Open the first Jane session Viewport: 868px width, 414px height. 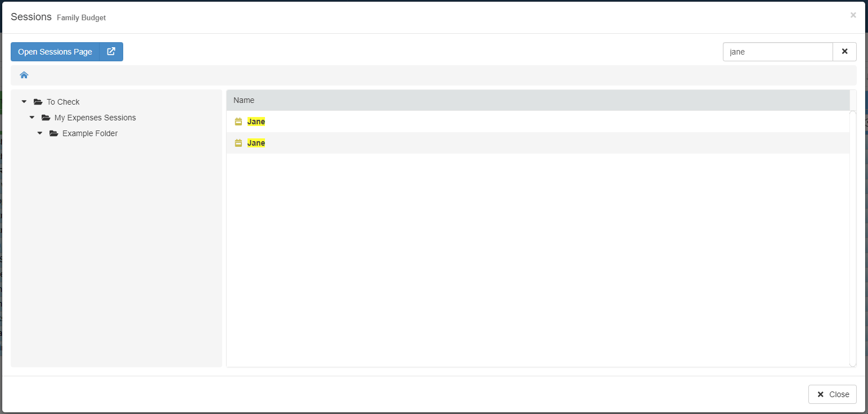pos(256,121)
